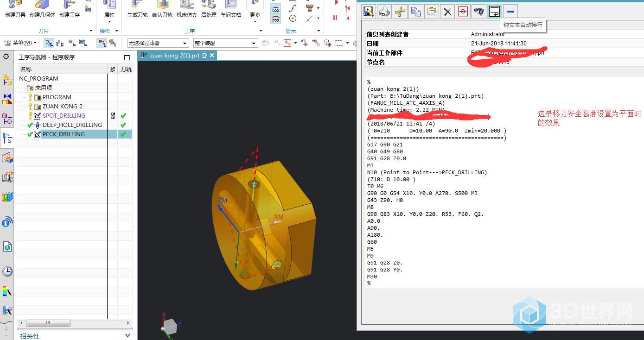This screenshot has height=340, width=644.
Task: Expand the 刀片 group arrow
Action: (x=91, y=31)
